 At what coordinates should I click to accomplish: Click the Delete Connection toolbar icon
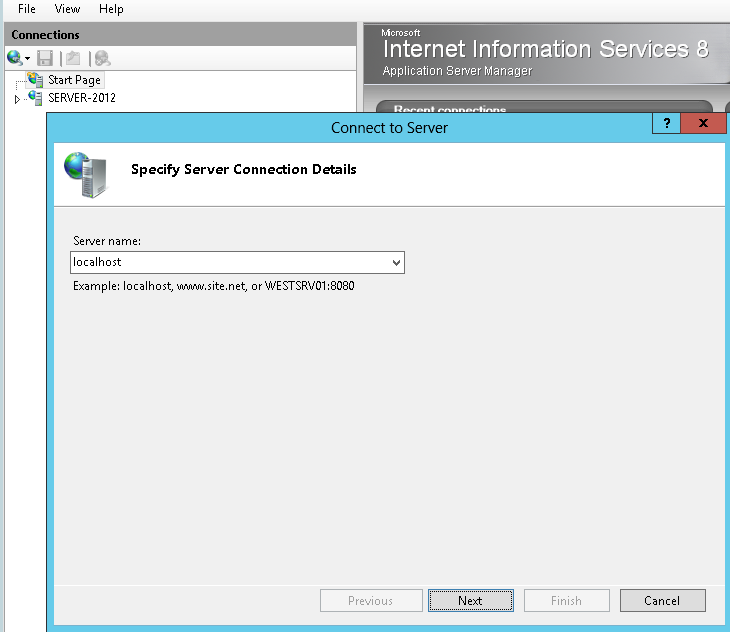(102, 58)
